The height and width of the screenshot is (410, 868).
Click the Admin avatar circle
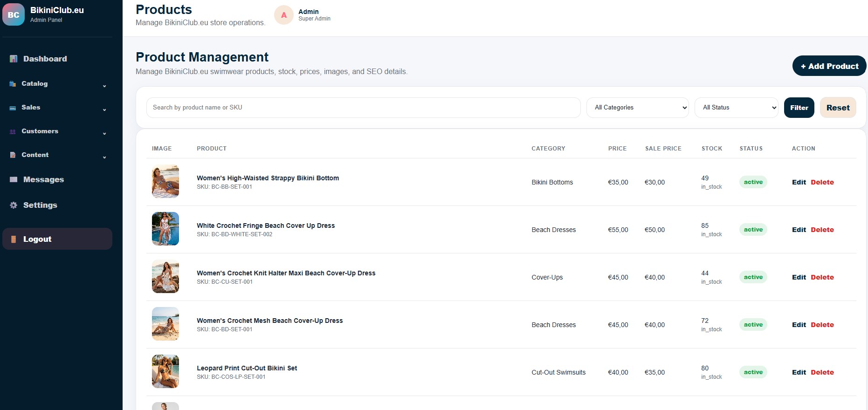[x=284, y=15]
